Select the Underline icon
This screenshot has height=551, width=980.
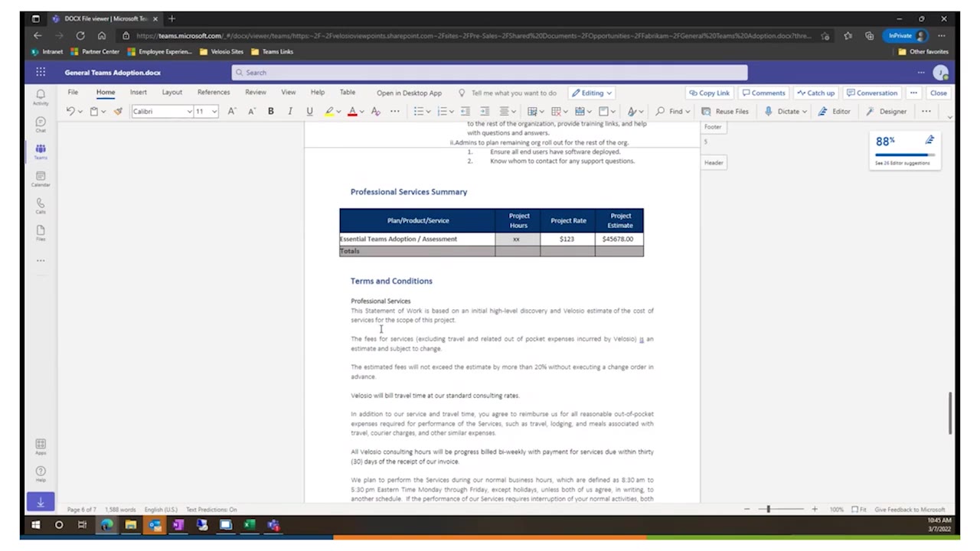[309, 111]
